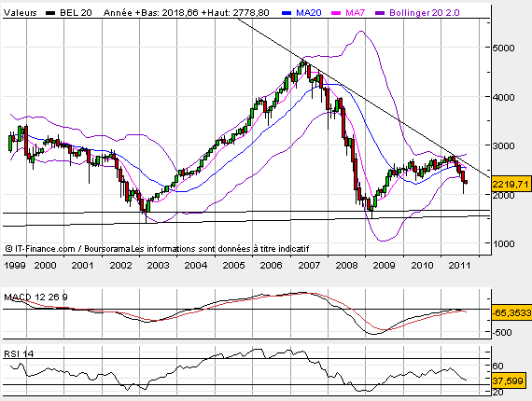
Task: Click the 5000 price axis label
Action: click(503, 48)
